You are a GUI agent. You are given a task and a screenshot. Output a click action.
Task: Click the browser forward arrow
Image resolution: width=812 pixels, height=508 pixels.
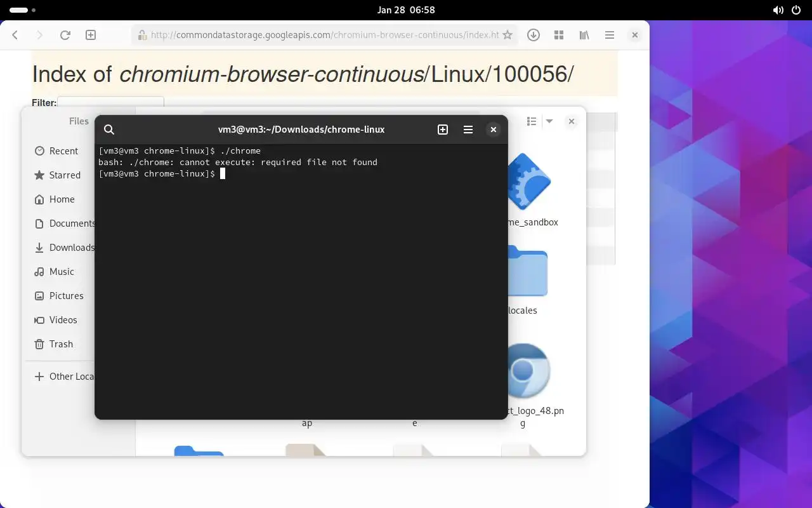[x=39, y=35]
